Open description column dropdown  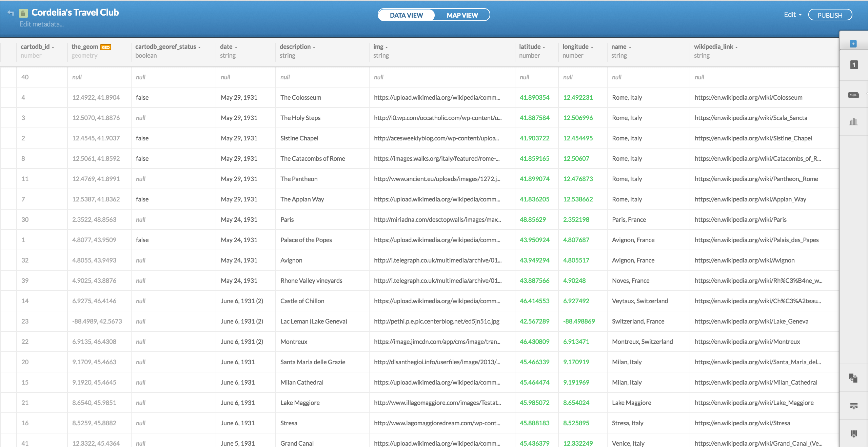click(x=314, y=47)
